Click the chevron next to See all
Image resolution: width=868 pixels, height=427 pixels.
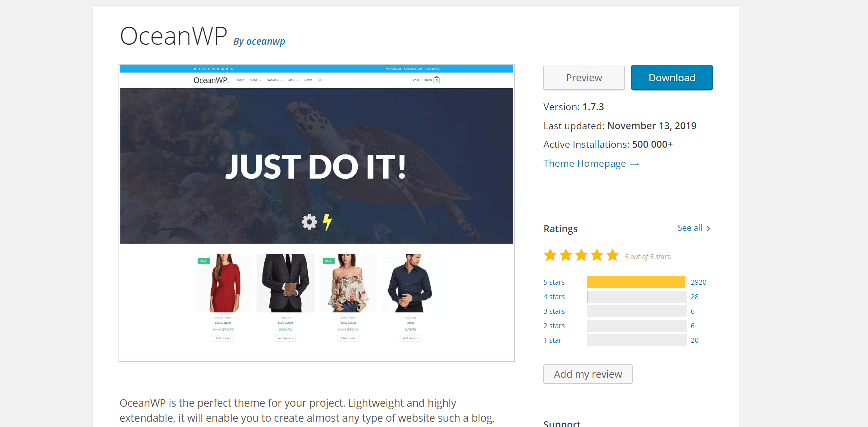(708, 229)
